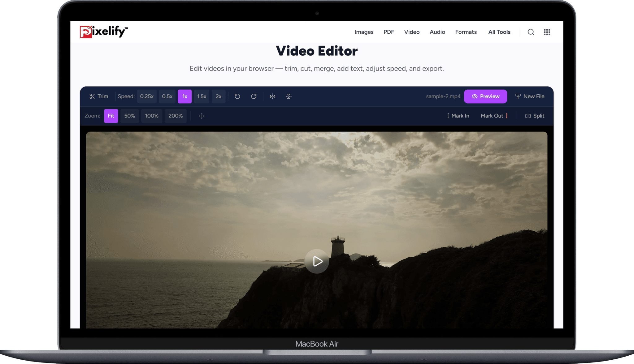Choose Fit zoom mode
The width and height of the screenshot is (634, 364).
click(111, 116)
